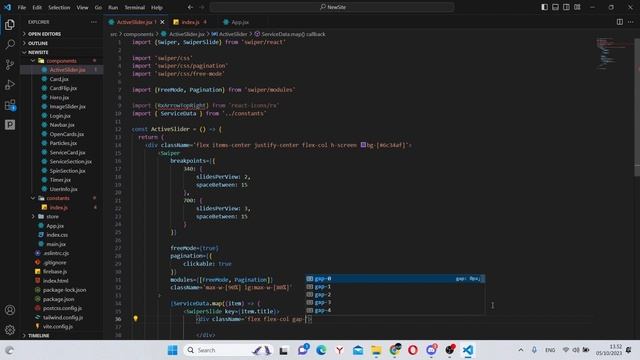Open the Run and Debug view

click(10, 84)
